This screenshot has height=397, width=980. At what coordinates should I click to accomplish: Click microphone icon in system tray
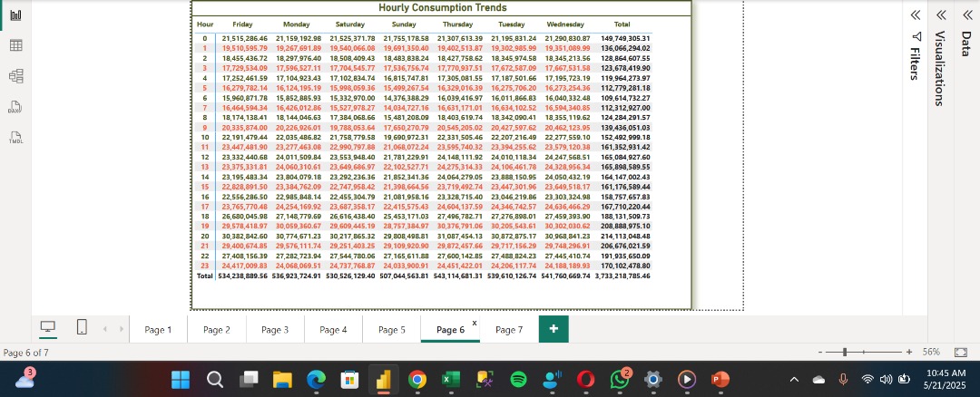(843, 379)
